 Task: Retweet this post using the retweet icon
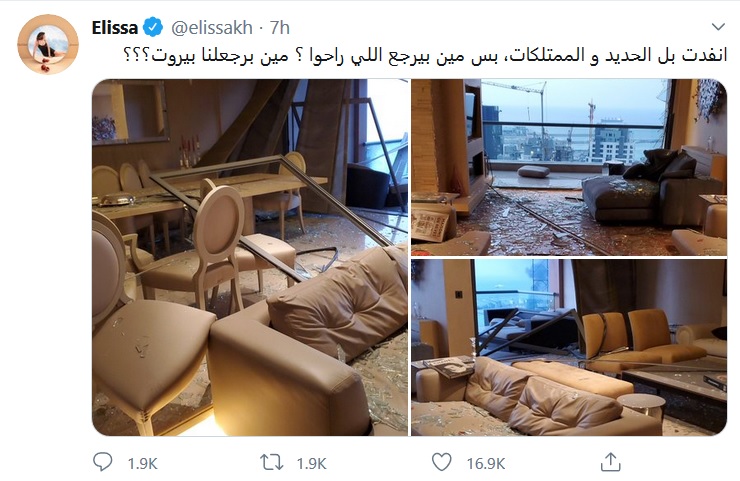point(272,462)
